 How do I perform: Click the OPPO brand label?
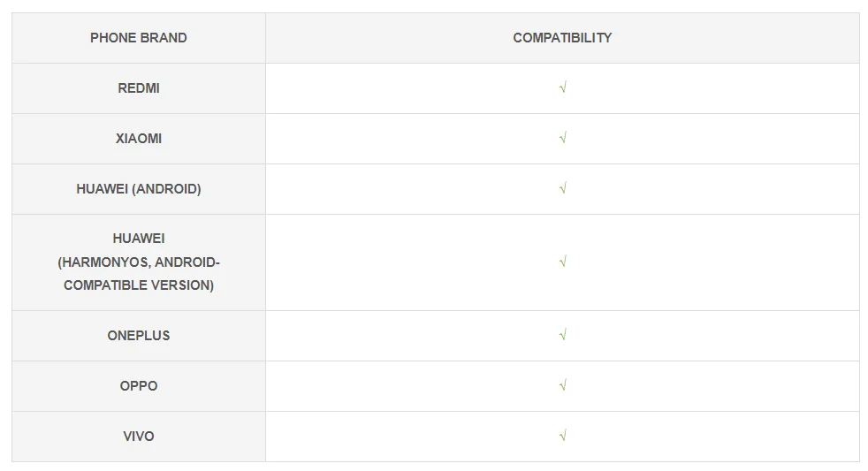click(x=139, y=386)
